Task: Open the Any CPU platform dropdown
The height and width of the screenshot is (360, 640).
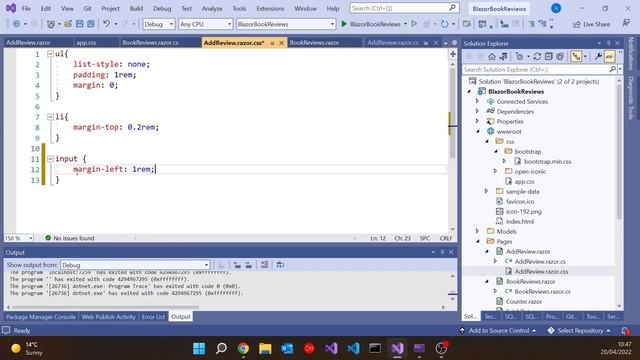Action: pos(206,24)
